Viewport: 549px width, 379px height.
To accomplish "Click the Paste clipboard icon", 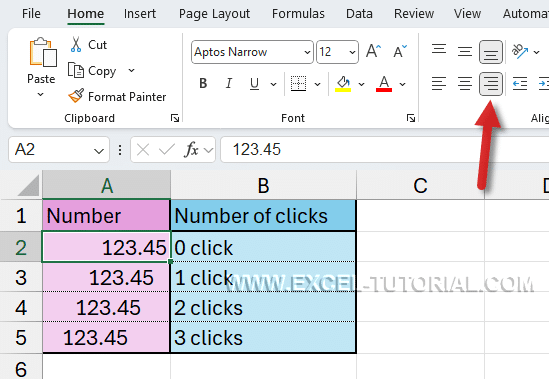I will [43, 52].
